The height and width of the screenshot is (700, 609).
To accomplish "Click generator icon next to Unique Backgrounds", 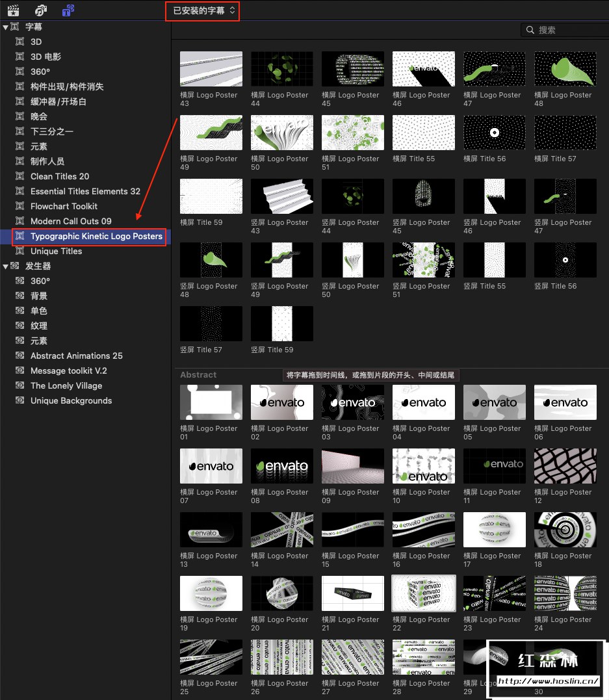I will pyautogui.click(x=19, y=400).
